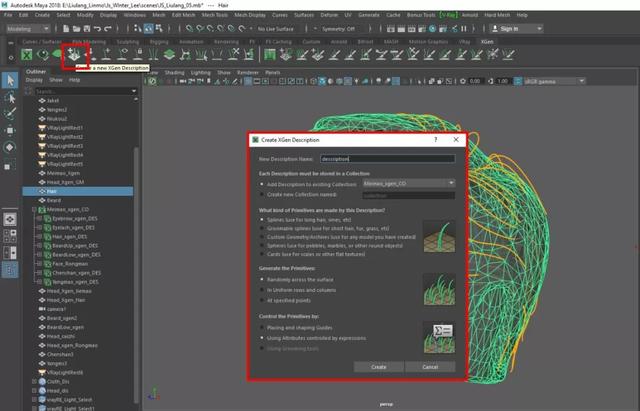The width and height of the screenshot is (640, 411).
Task: Select the Move tool in toolbox
Action: (x=10, y=131)
